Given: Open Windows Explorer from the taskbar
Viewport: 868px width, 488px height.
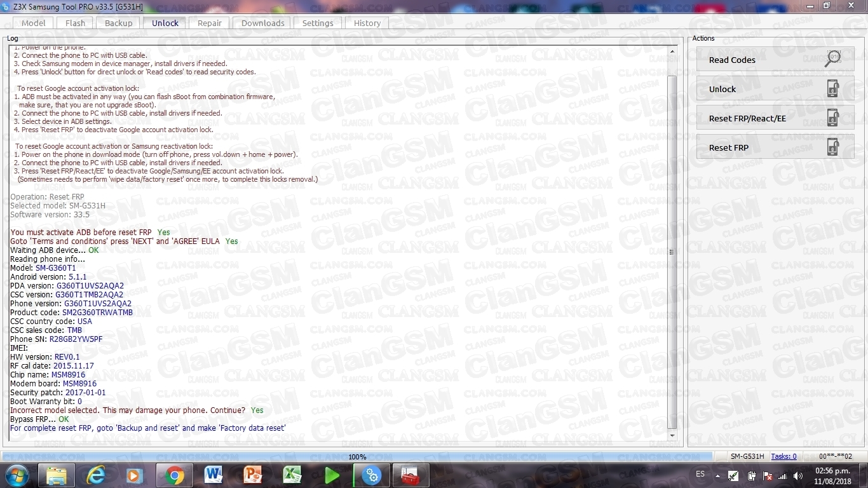Looking at the screenshot, I should pos(56,475).
